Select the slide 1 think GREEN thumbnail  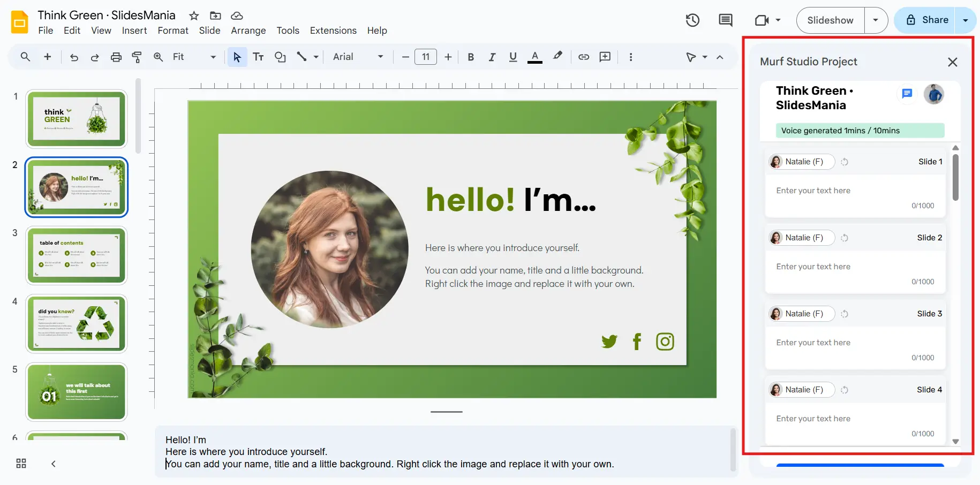[x=77, y=119]
